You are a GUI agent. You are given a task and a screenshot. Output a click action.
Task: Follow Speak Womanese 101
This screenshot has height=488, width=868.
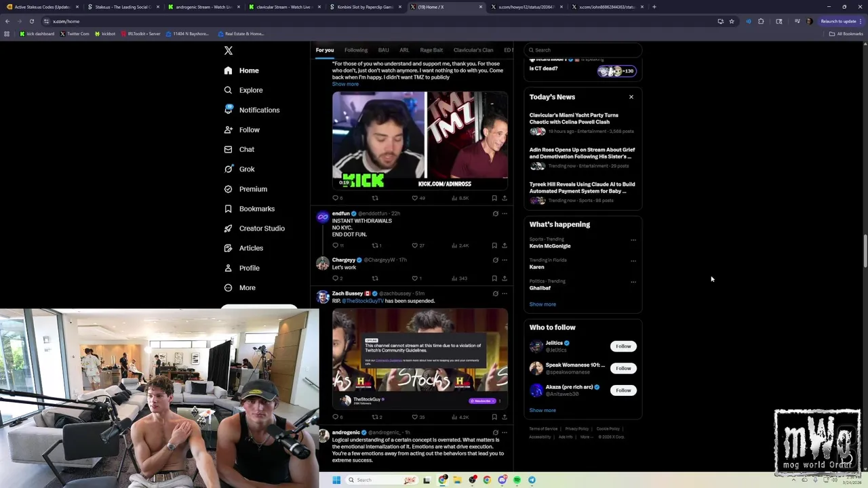pos(623,368)
